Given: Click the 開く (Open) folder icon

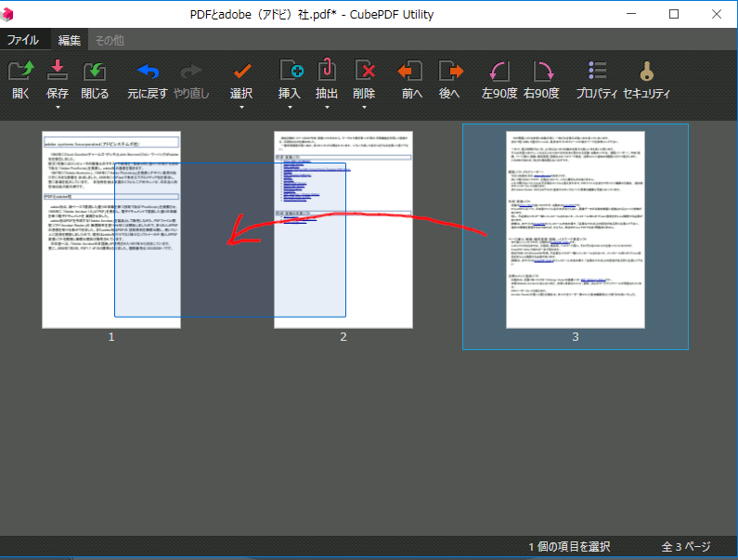Looking at the screenshot, I should pos(20,72).
